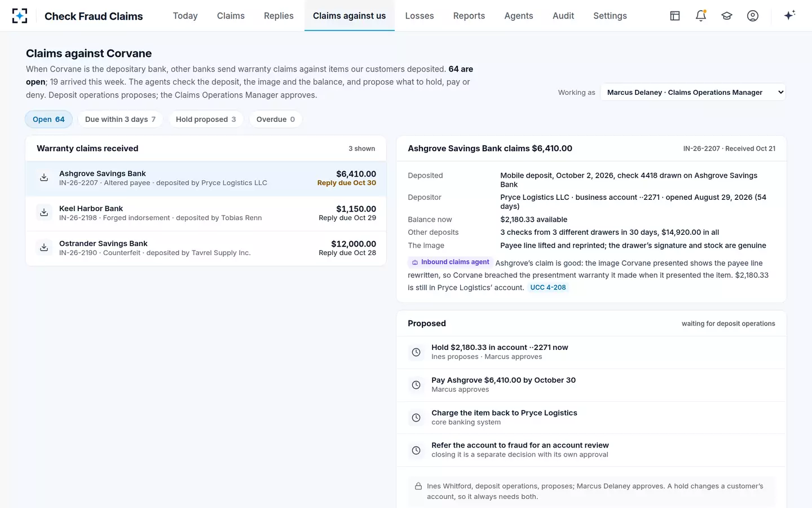Open the Working as role dropdown
This screenshot has width=812, height=508.
(693, 93)
